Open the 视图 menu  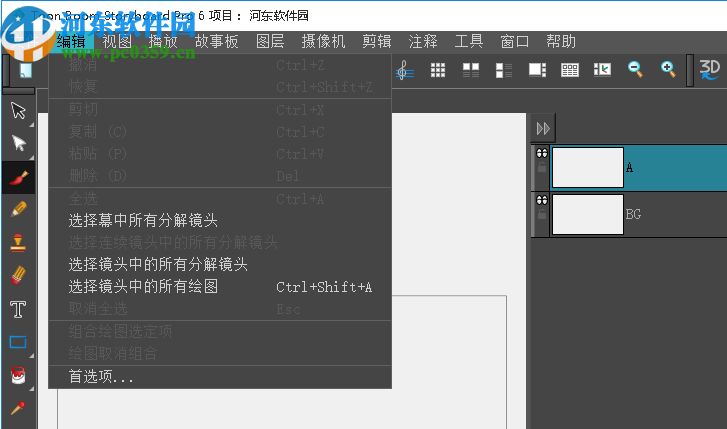[117, 42]
